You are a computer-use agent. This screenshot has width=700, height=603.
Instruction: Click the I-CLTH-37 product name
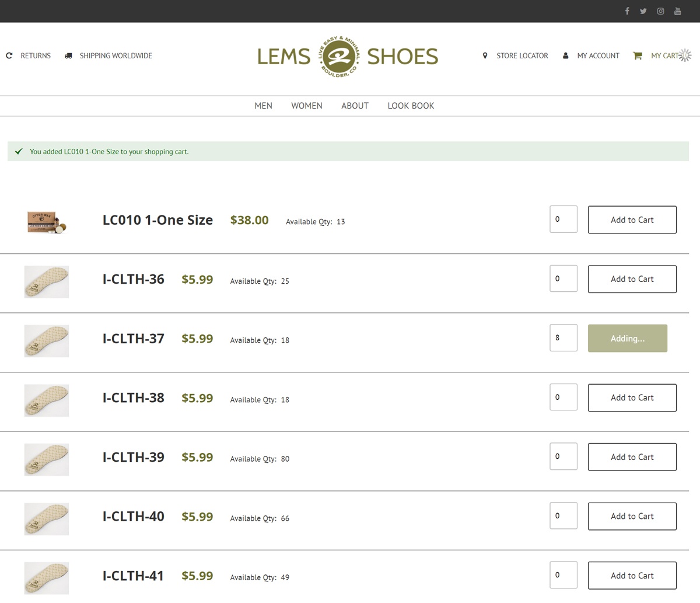point(134,339)
